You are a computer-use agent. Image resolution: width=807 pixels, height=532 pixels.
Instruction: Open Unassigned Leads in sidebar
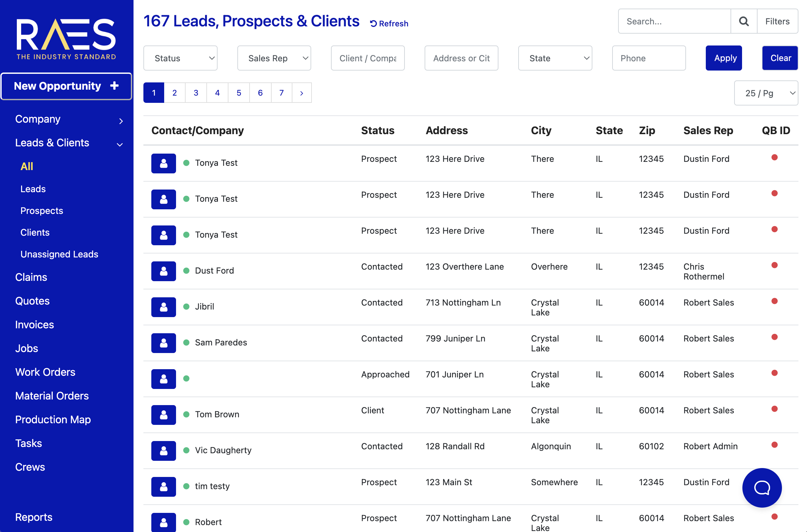tap(59, 254)
